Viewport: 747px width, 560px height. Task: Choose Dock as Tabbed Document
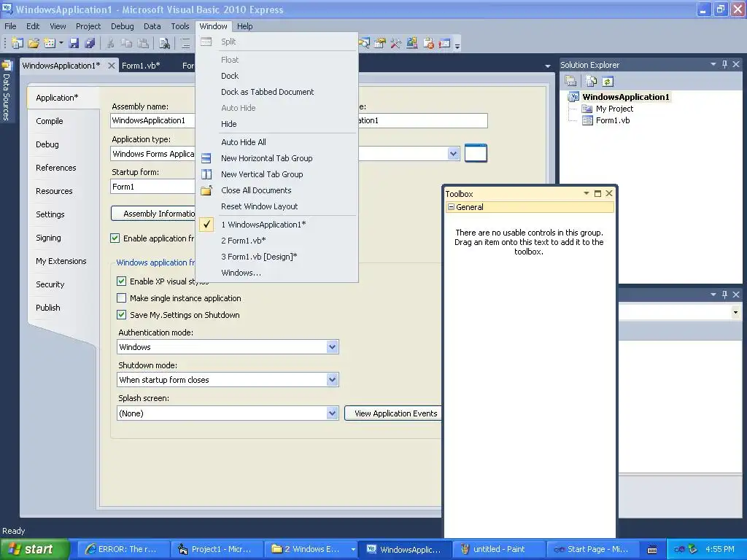[267, 92]
